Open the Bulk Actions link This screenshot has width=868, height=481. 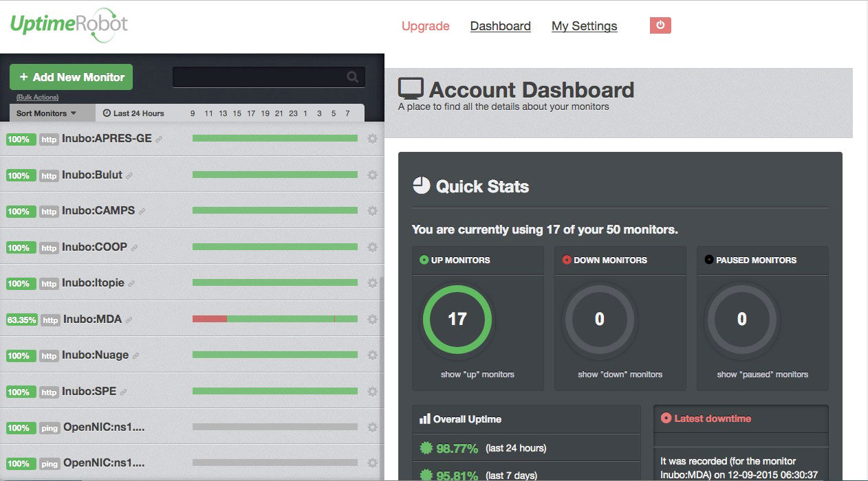[x=37, y=98]
